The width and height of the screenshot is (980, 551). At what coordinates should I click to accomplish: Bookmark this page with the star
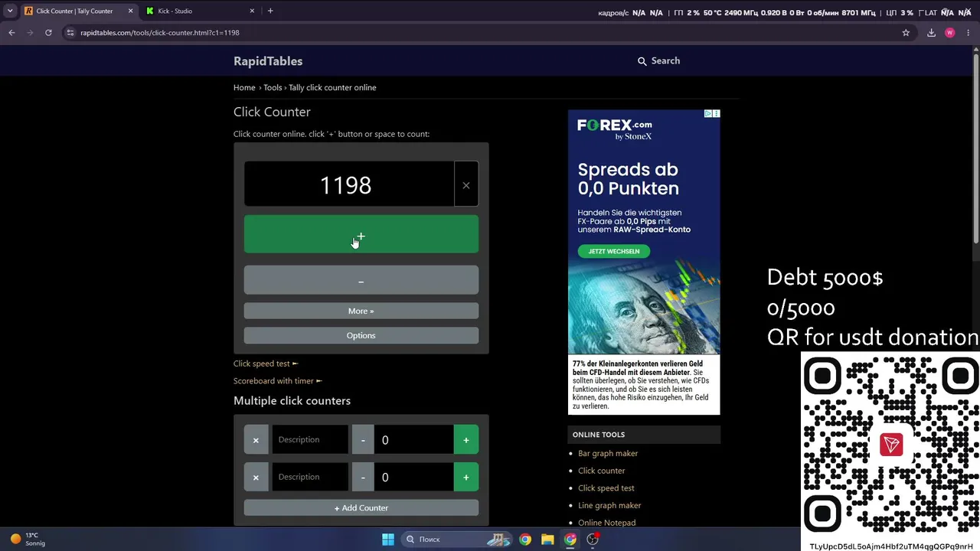[906, 33]
